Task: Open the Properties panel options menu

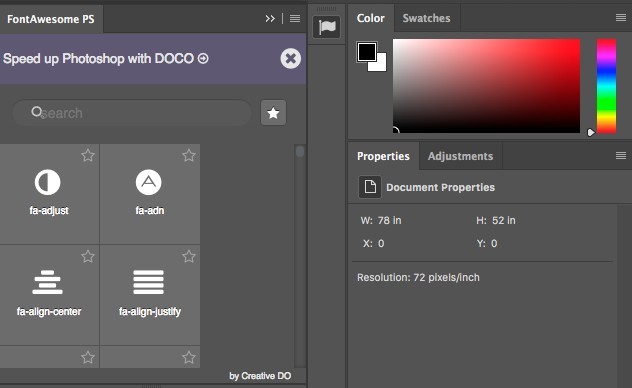Action: [x=621, y=156]
